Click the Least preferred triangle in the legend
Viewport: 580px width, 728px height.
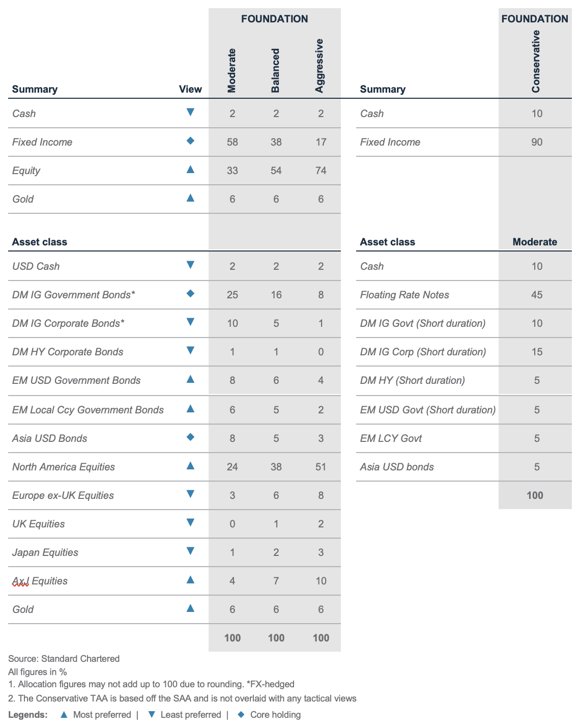tap(151, 715)
